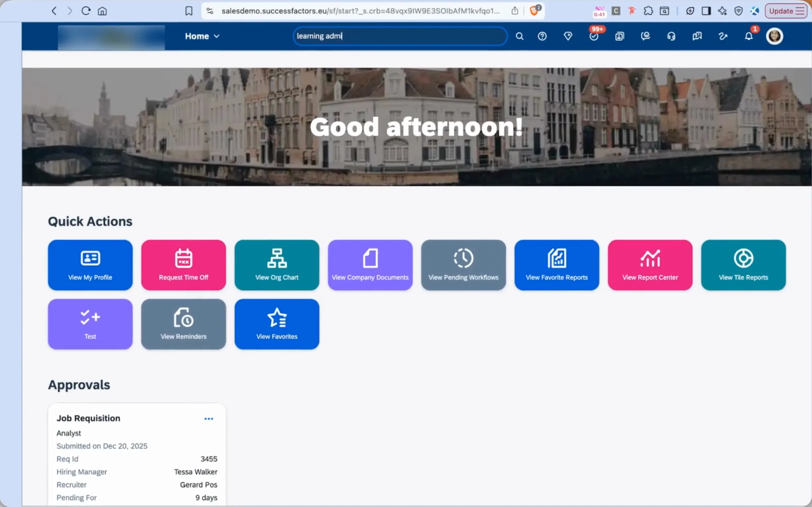
Task: Click the site settings icon in address bar
Action: point(210,11)
